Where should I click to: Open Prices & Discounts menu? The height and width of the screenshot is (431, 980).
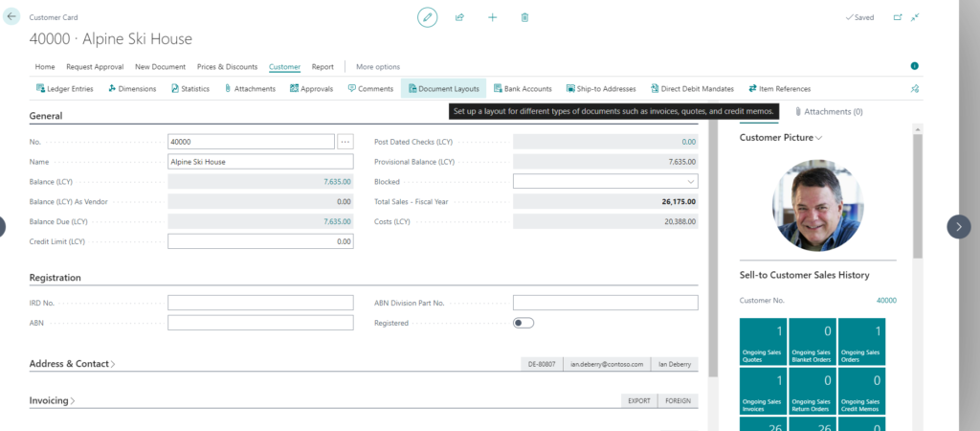pos(227,66)
